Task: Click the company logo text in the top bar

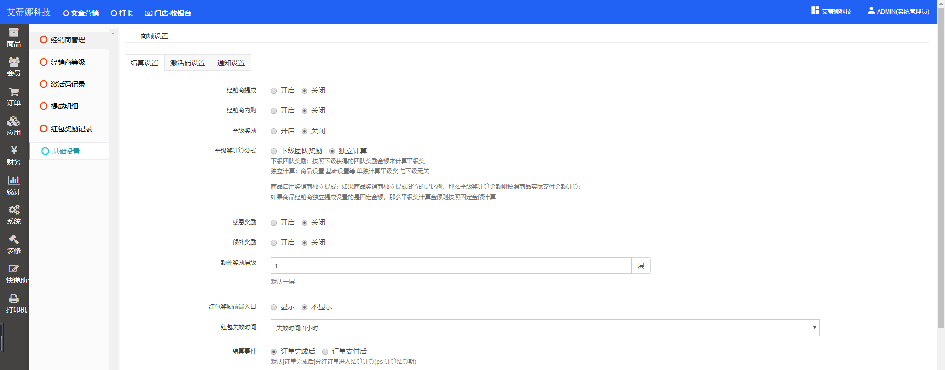Action: 30,12
